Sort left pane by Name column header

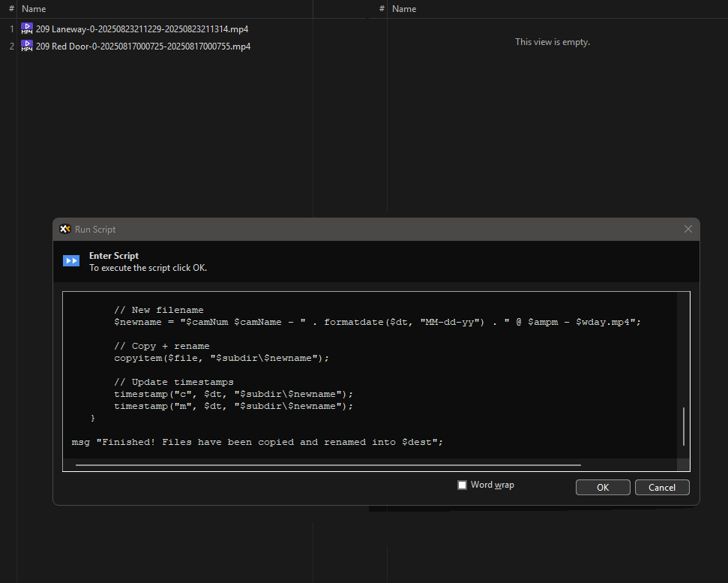(x=34, y=9)
